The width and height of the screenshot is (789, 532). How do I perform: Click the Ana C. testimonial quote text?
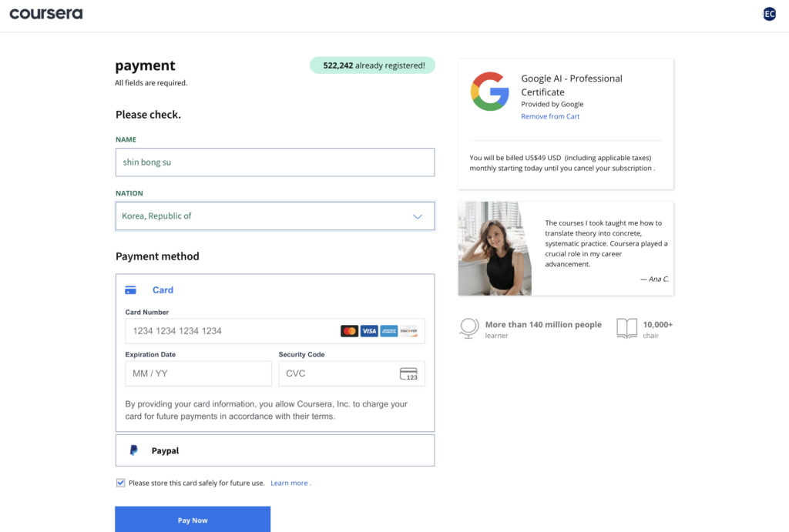606,243
